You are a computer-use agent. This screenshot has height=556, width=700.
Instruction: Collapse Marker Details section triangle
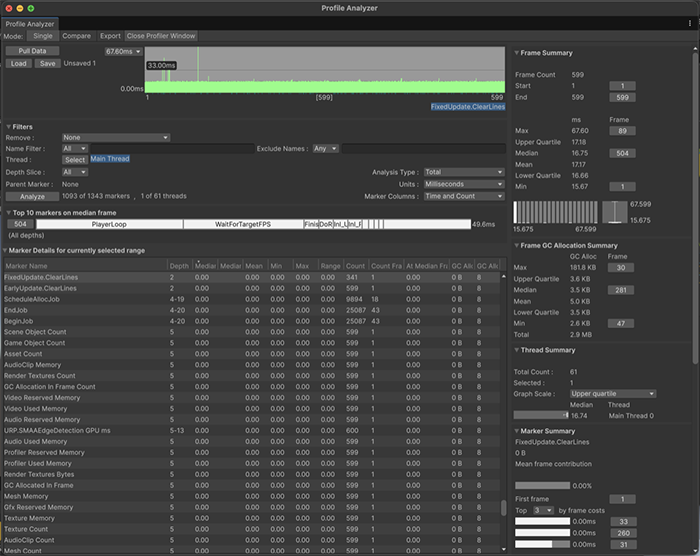pyautogui.click(x=5, y=251)
